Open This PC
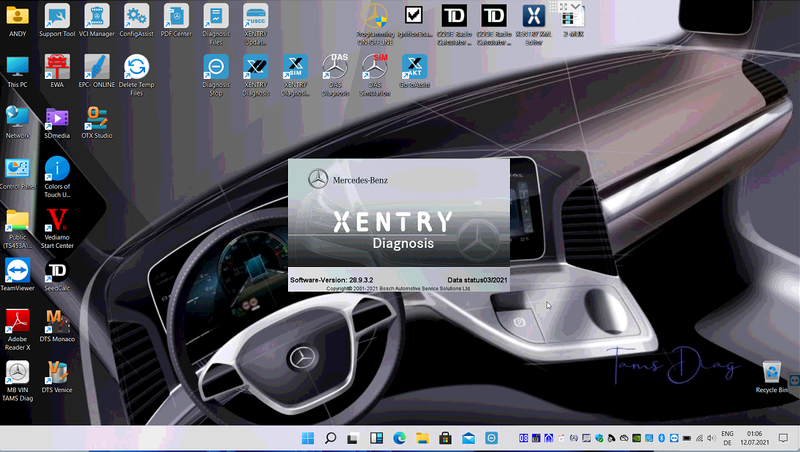The height and width of the screenshot is (452, 800). (17, 71)
